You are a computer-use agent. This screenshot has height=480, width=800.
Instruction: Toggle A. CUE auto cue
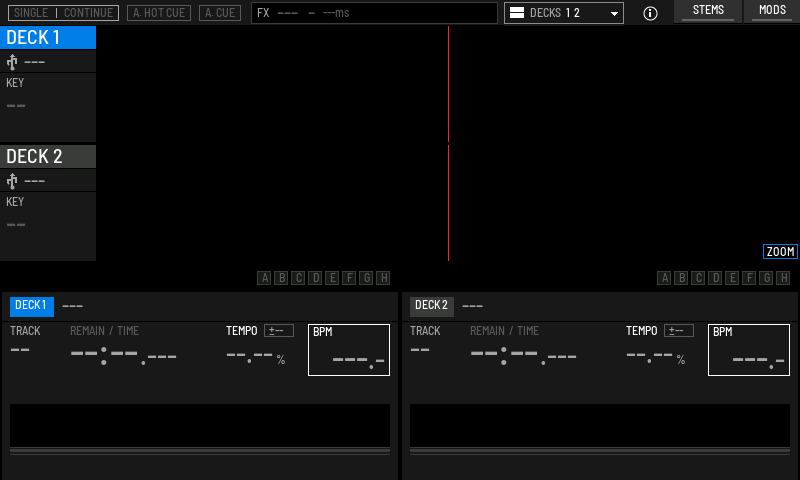(x=220, y=13)
